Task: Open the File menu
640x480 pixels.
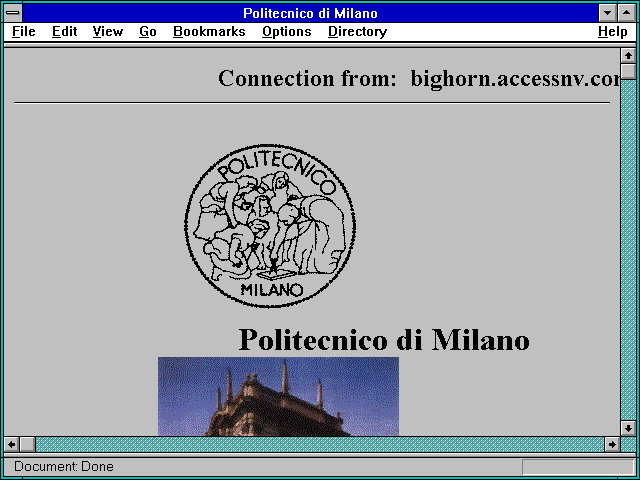Action: tap(24, 32)
